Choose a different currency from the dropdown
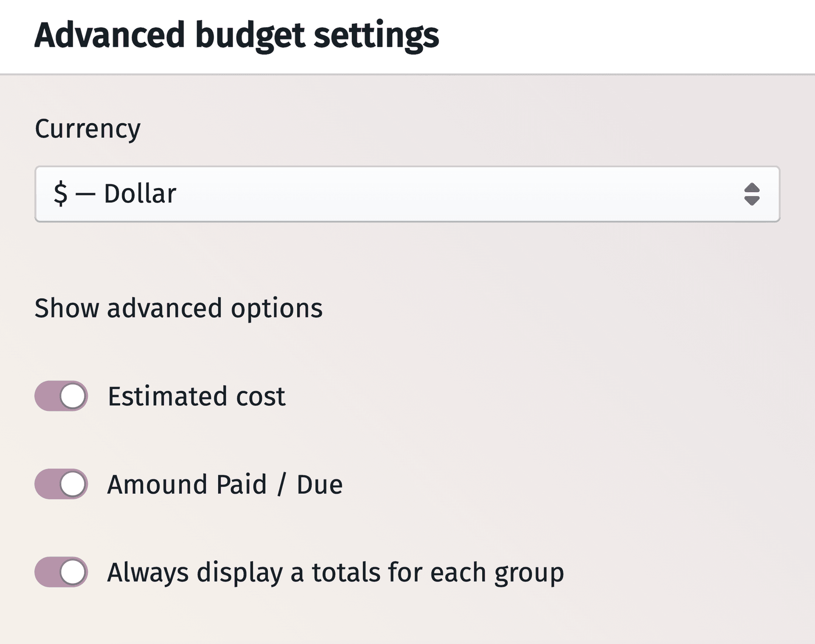Screen dimensions: 815x644 coord(407,194)
